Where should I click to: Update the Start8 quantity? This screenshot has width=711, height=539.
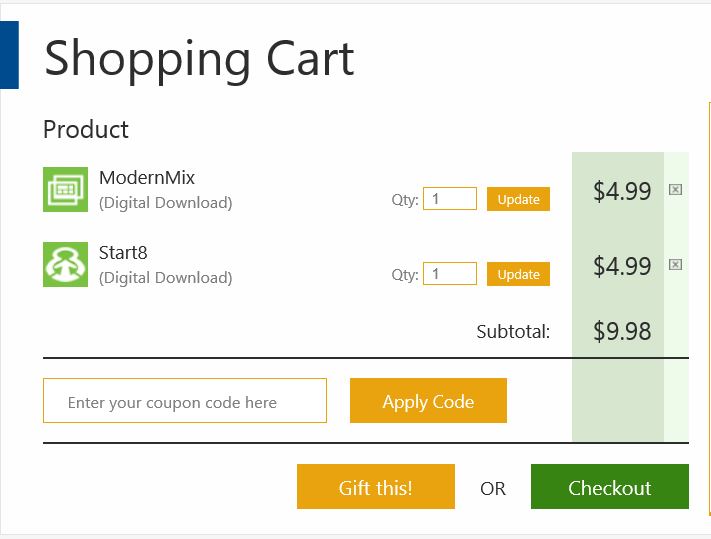518,274
